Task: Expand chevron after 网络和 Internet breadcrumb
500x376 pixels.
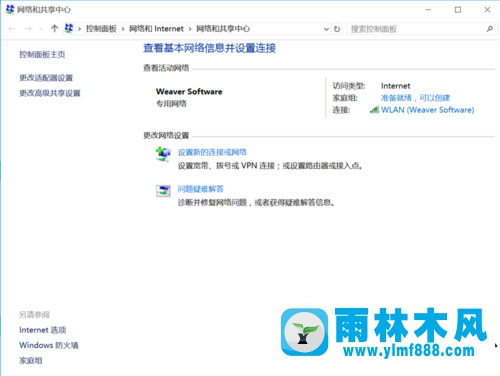Action: click(x=190, y=29)
